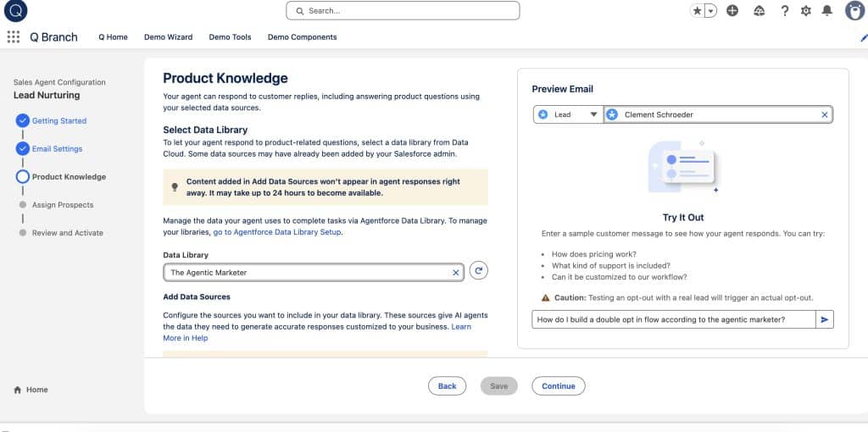Open the Demo Wizard tab

tap(169, 37)
